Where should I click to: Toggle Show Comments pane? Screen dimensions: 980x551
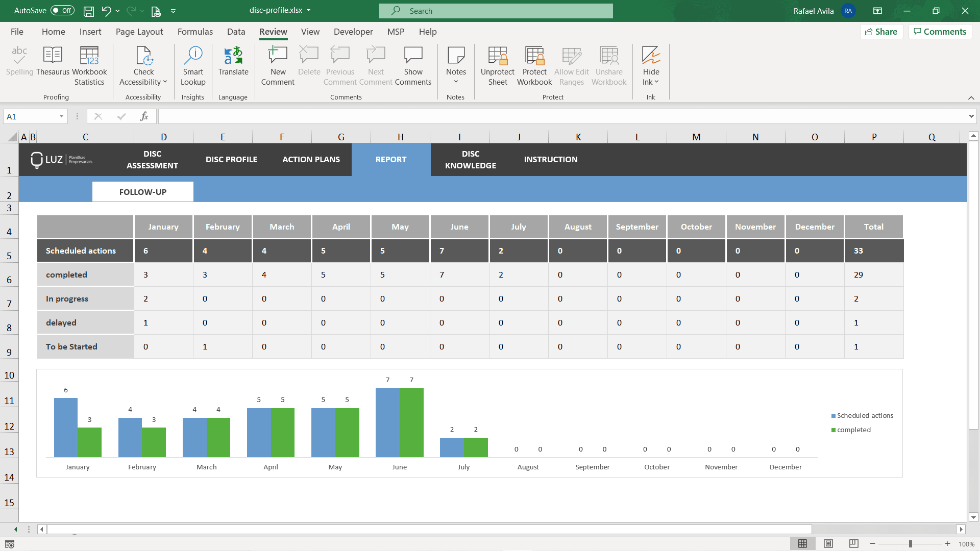click(x=413, y=65)
